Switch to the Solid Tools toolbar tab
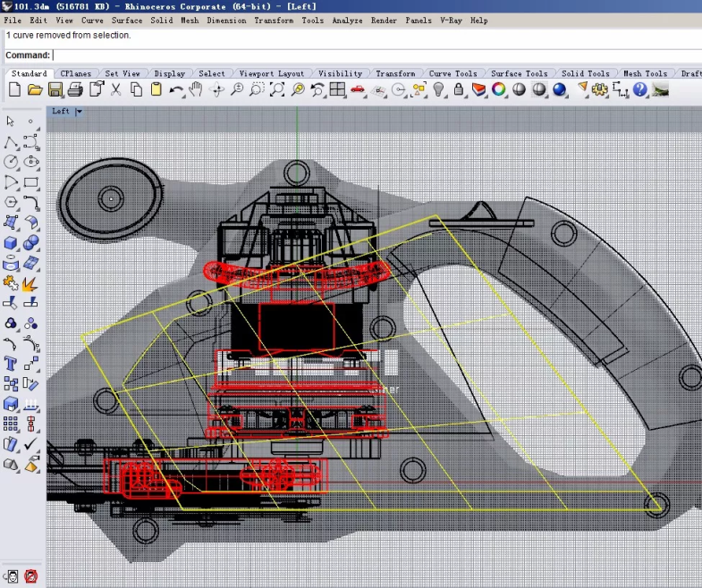Screen dimensions: 702x588 [x=585, y=73]
